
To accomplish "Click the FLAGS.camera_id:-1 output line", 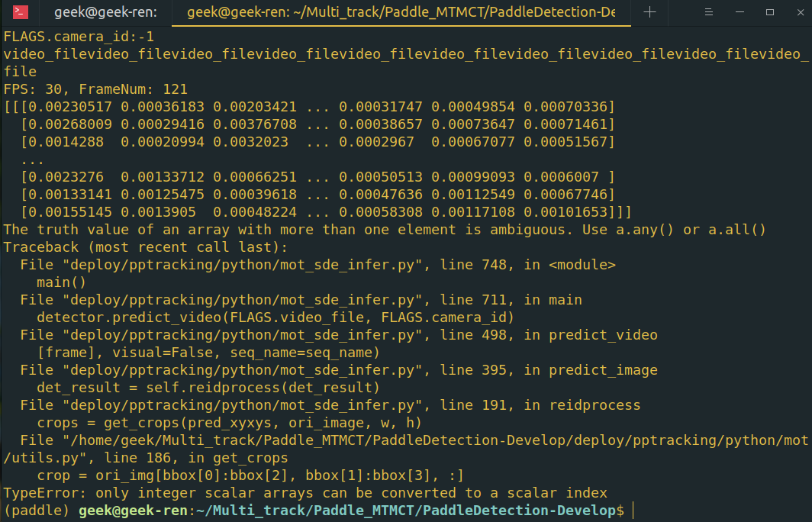I will pyautogui.click(x=76, y=36).
